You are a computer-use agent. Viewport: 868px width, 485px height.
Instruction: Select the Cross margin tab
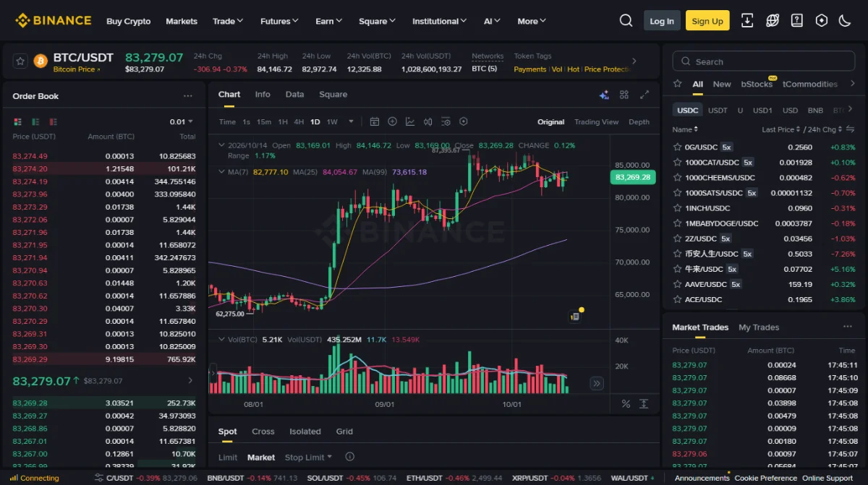pyautogui.click(x=263, y=432)
